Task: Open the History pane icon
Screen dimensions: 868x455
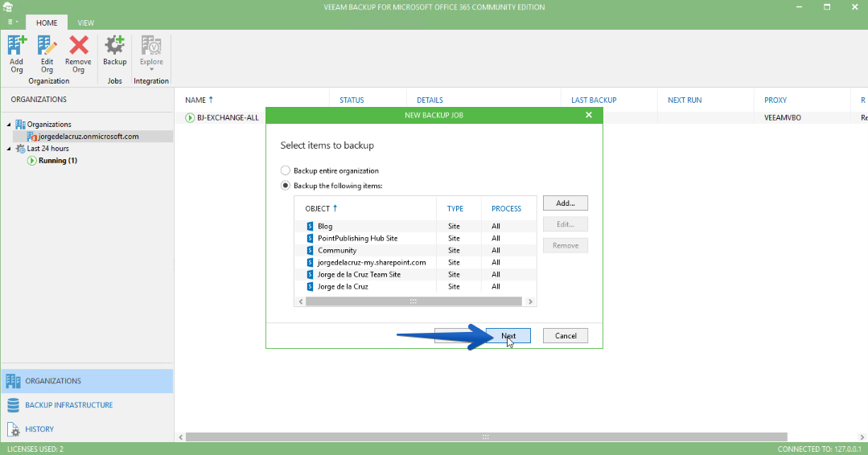Action: click(14, 429)
